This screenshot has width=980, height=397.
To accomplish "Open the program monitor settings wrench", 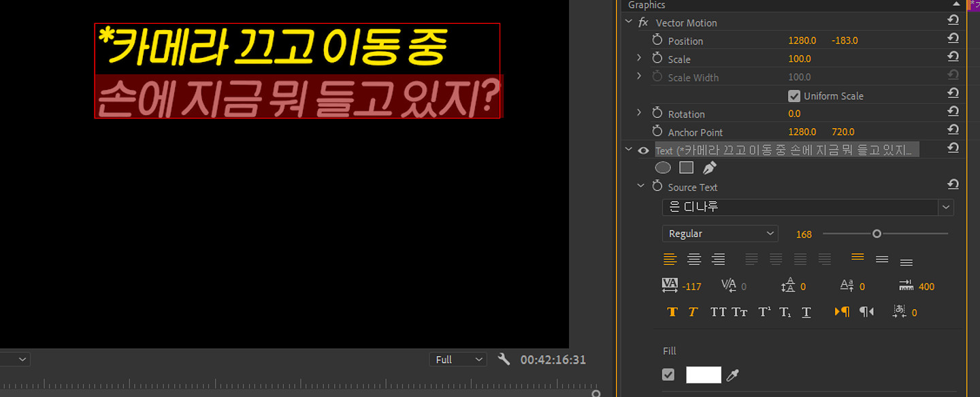I will click(504, 359).
